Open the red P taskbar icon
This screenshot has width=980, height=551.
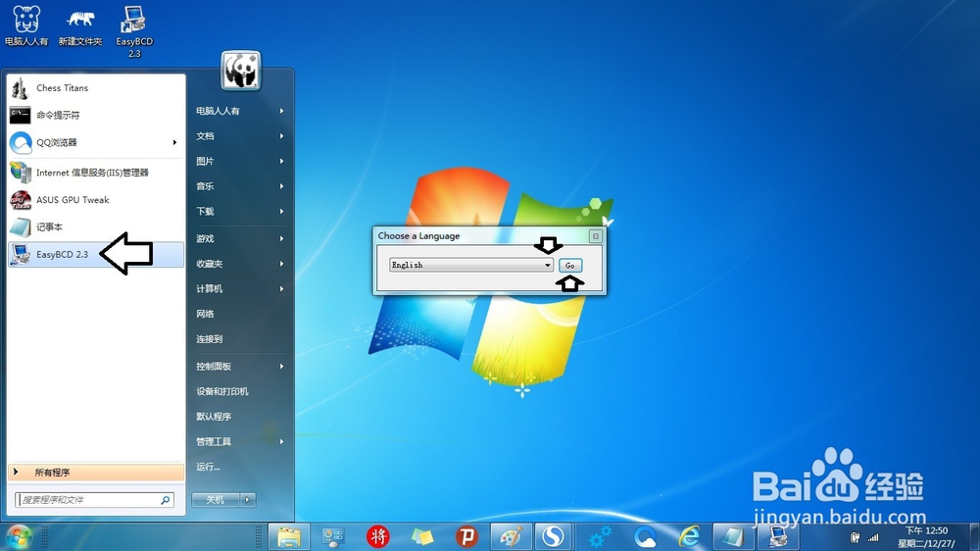pos(466,536)
